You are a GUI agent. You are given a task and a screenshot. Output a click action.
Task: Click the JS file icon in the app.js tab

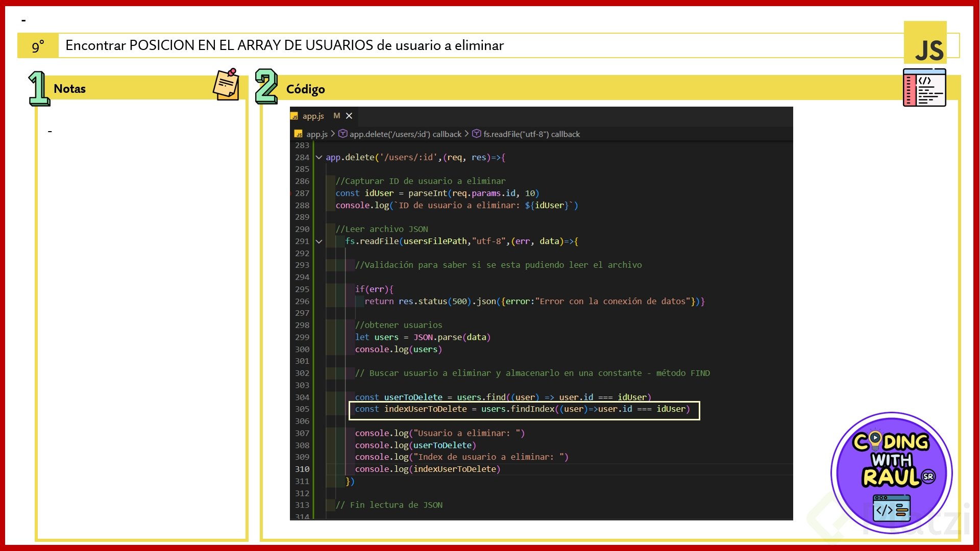[295, 117]
